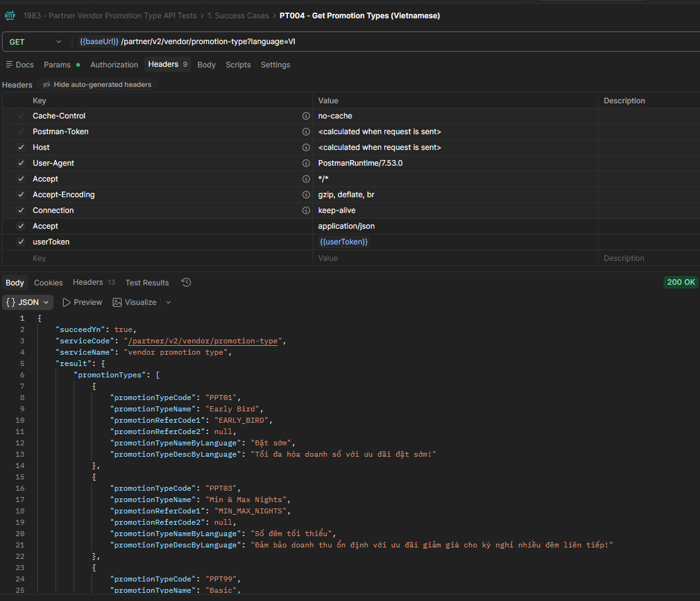Image resolution: width=700 pixels, height=601 pixels.
Task: Uncheck the User-Agent header
Action: pyautogui.click(x=21, y=163)
